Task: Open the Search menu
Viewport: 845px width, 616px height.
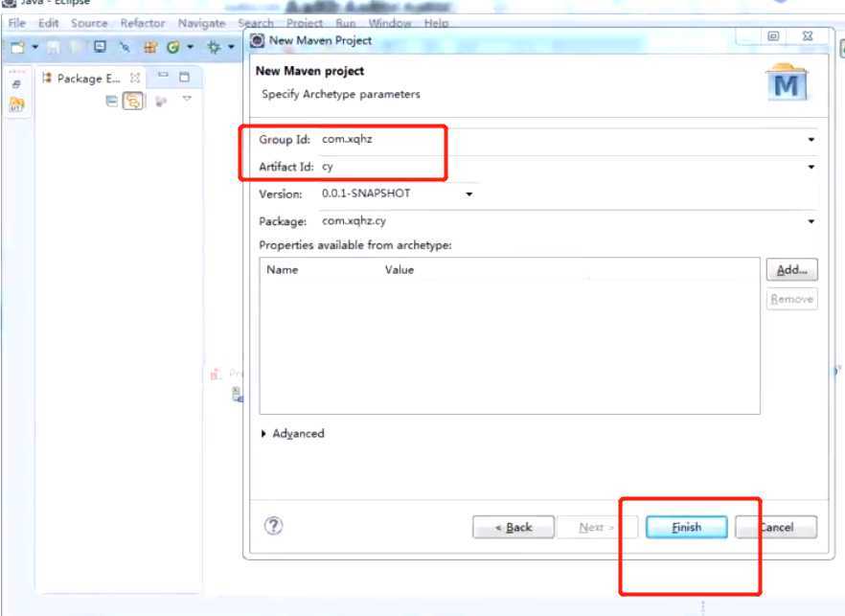Action: pos(256,23)
